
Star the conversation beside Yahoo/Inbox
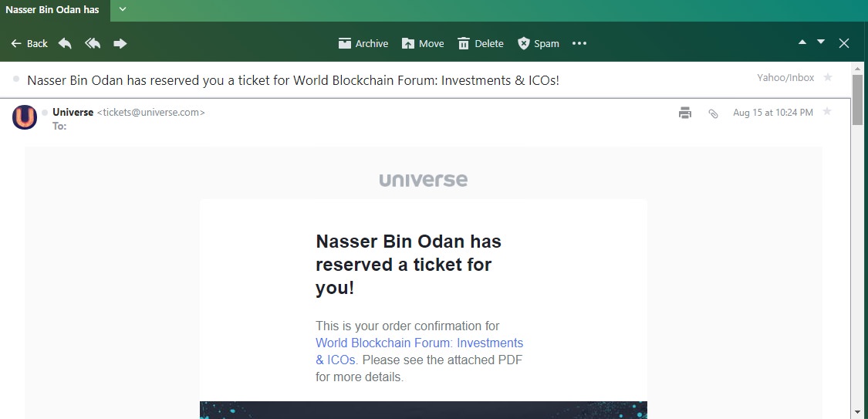coord(828,77)
